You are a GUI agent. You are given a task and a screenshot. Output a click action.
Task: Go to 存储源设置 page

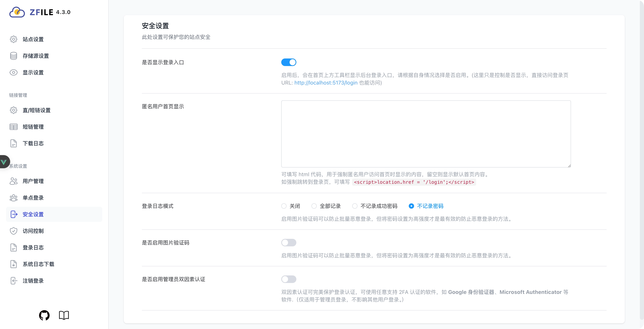pyautogui.click(x=54, y=56)
